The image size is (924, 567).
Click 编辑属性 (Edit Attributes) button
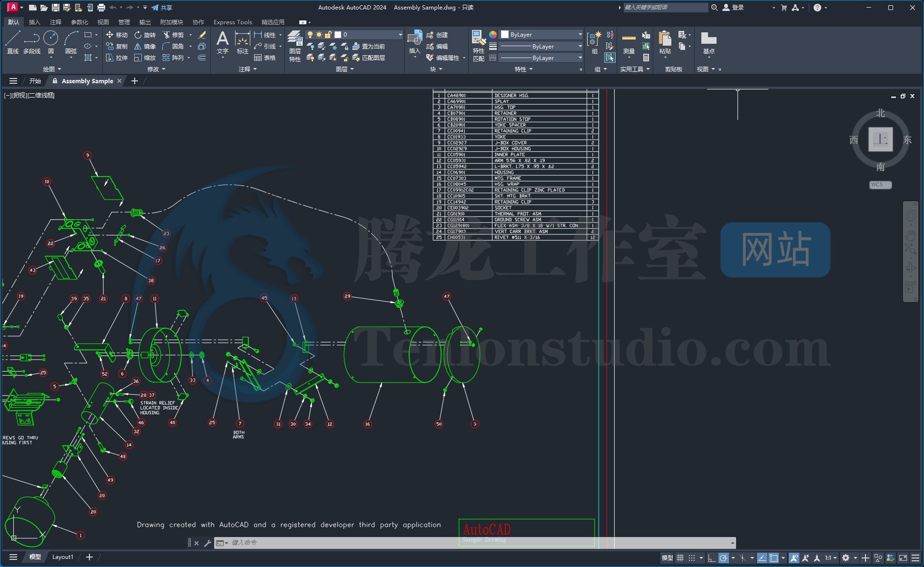(x=443, y=58)
